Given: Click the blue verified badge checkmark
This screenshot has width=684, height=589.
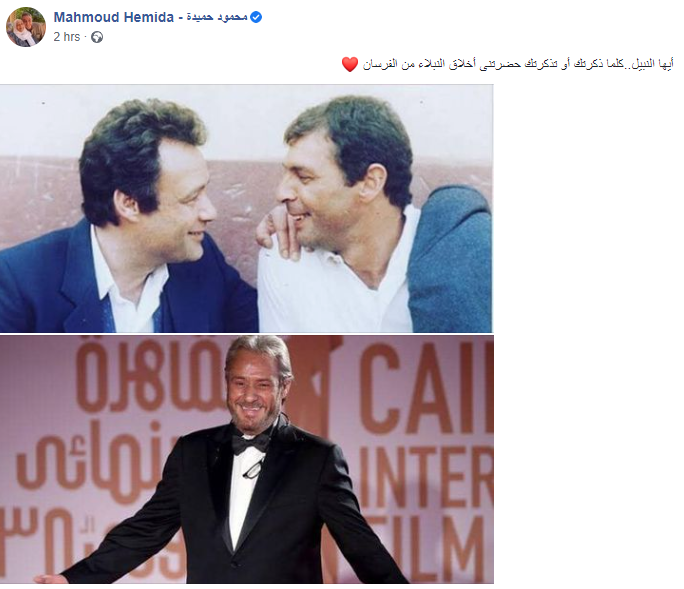Looking at the screenshot, I should (x=256, y=17).
